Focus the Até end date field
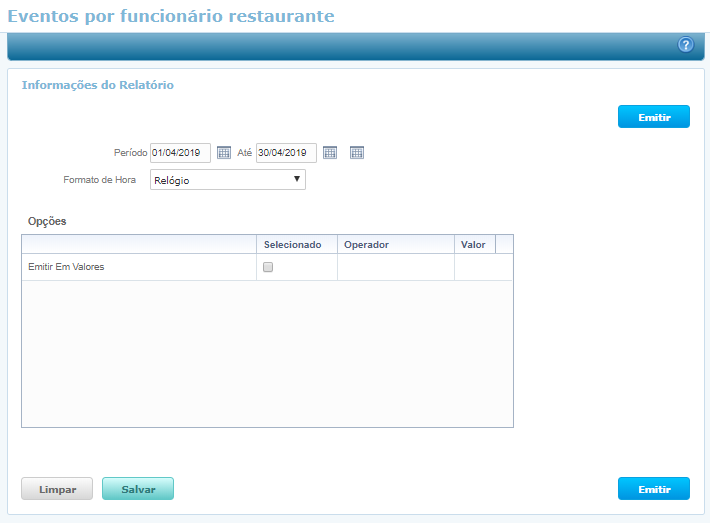710x523 pixels. click(x=286, y=153)
